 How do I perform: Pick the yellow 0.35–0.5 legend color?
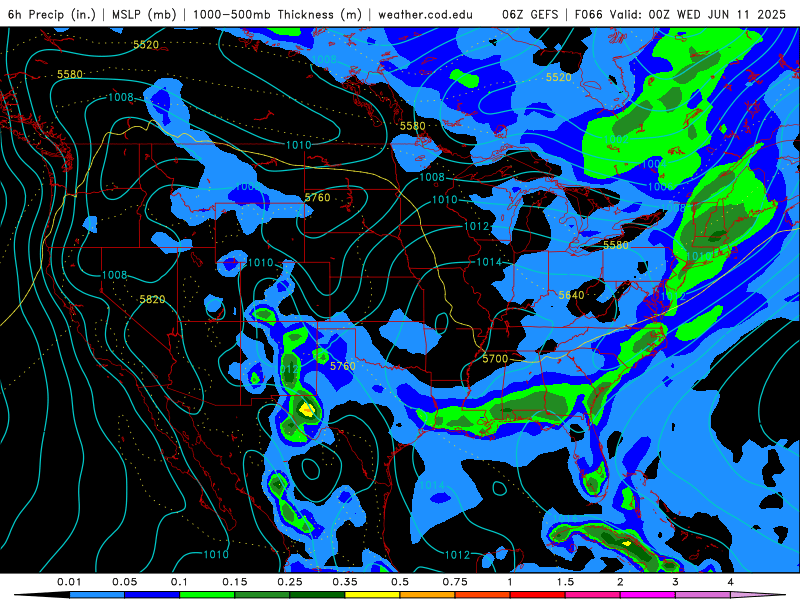[x=372, y=595]
